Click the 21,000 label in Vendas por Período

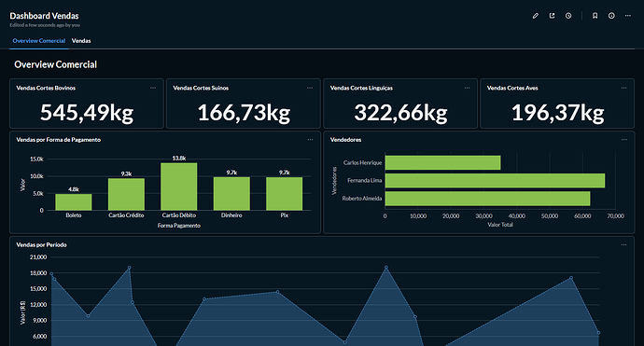[x=38, y=256]
